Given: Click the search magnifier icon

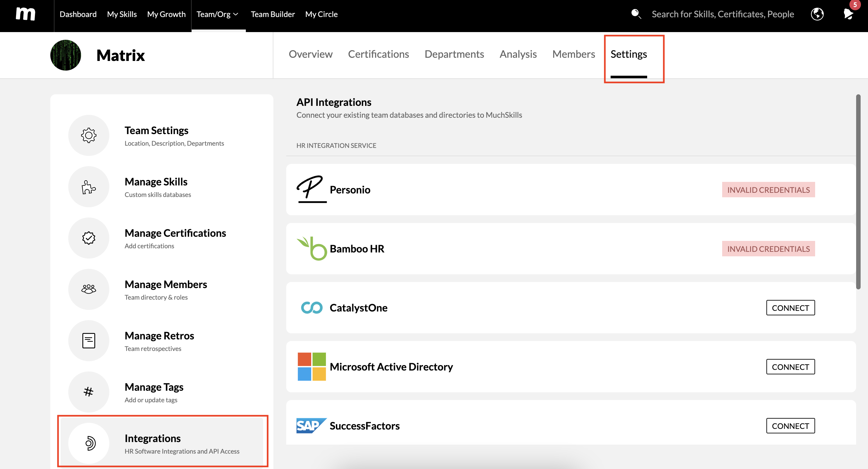Looking at the screenshot, I should pyautogui.click(x=636, y=14).
